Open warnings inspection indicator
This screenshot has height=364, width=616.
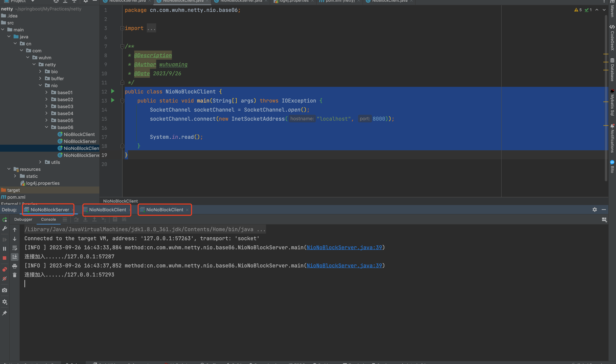tap(578, 10)
